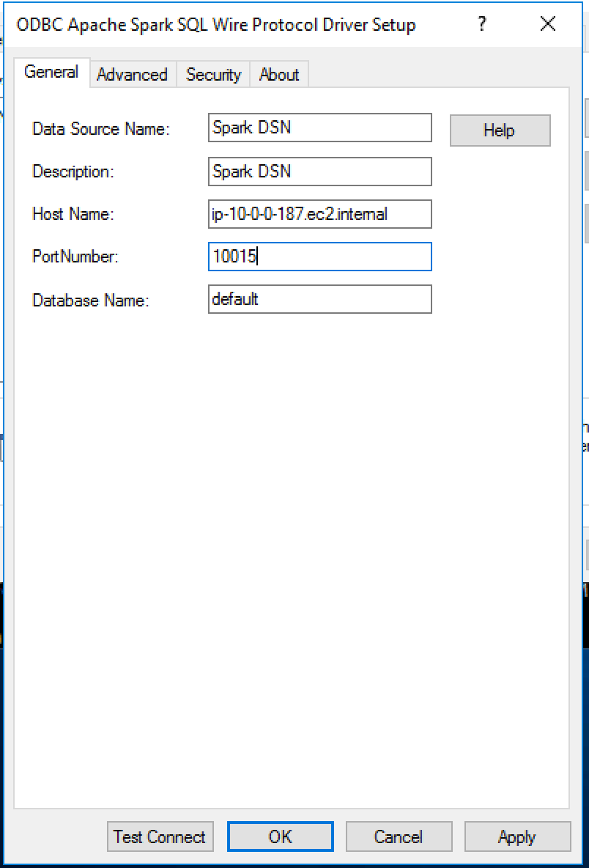The image size is (589, 868).
Task: Confirm settings with the OK button
Action: tap(281, 836)
